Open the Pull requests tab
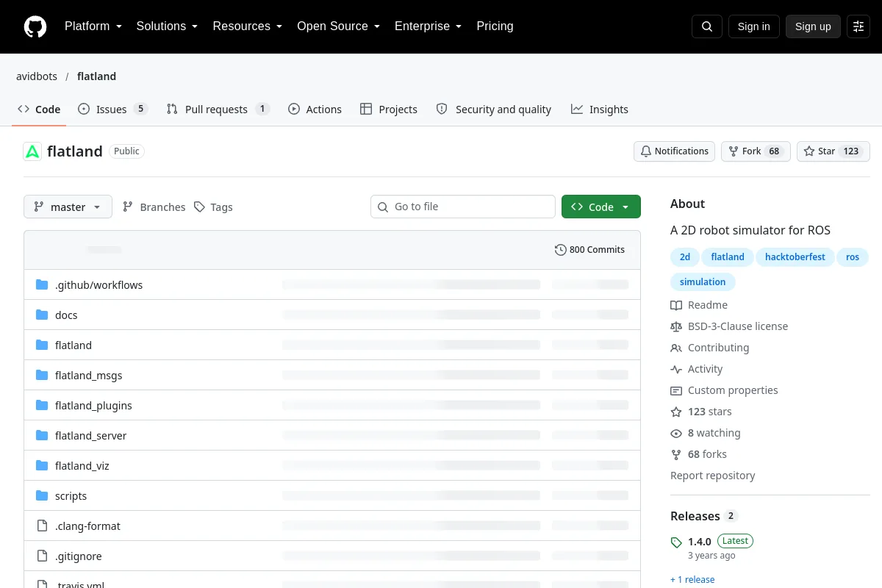This screenshot has width=882, height=588. [218, 110]
